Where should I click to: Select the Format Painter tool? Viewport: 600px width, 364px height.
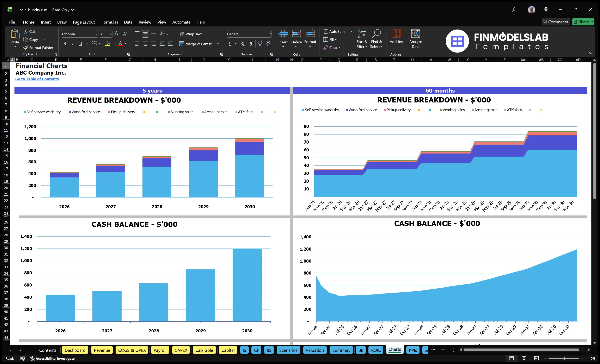(x=38, y=48)
